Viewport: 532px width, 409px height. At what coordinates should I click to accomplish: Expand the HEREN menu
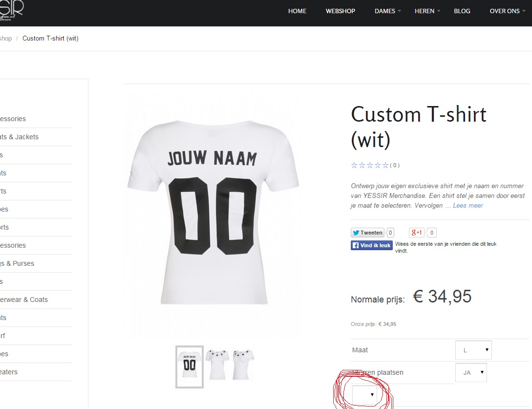click(x=427, y=11)
